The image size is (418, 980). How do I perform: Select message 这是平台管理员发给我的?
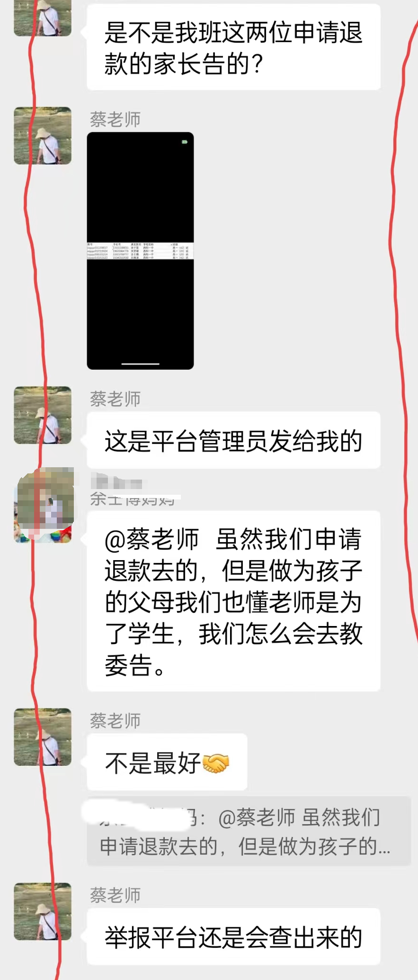[234, 440]
